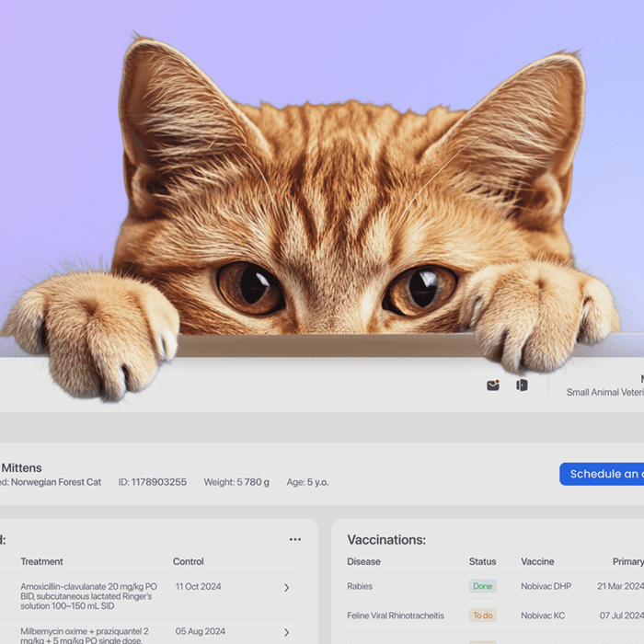This screenshot has width=644, height=644.
Task: Click the Schedule an appointment button
Action: [x=603, y=474]
